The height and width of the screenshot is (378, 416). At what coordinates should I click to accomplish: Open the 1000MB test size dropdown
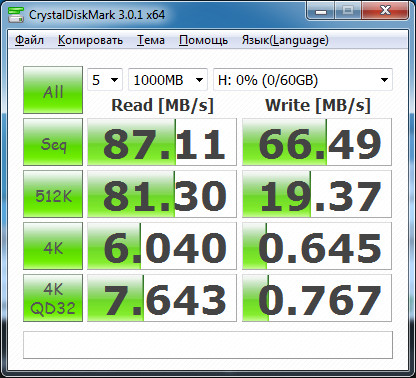[168, 80]
